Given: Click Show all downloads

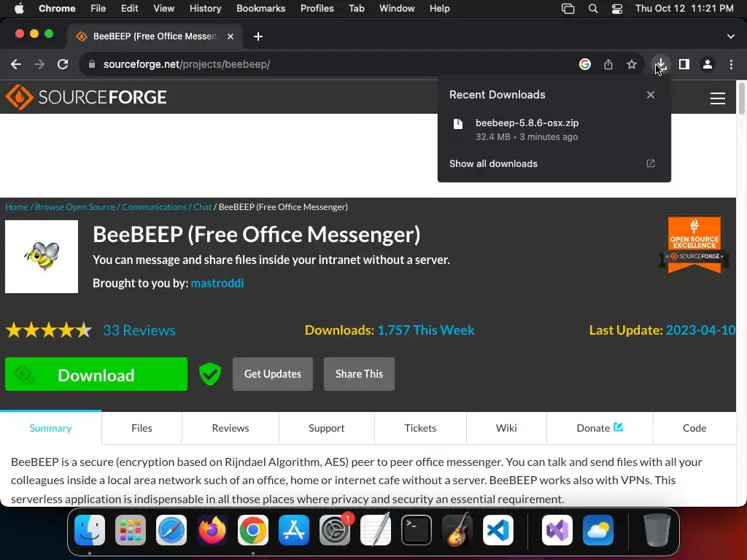Looking at the screenshot, I should click(493, 164).
